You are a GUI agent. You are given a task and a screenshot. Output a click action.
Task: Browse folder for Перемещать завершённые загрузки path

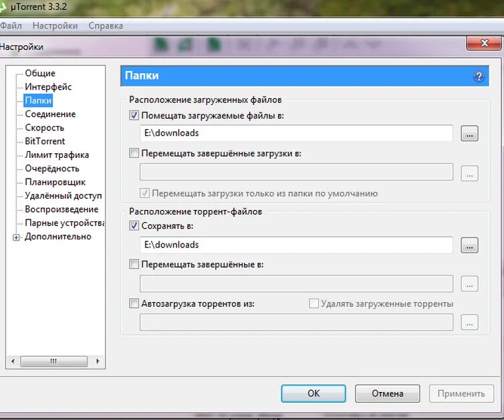pos(469,173)
